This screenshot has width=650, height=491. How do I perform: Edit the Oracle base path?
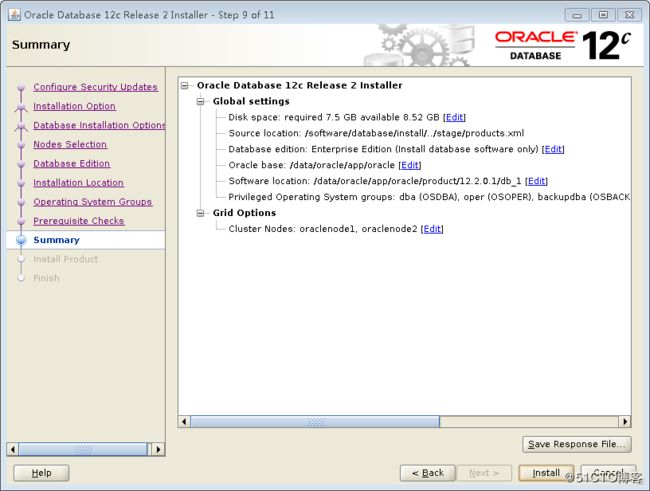410,165
